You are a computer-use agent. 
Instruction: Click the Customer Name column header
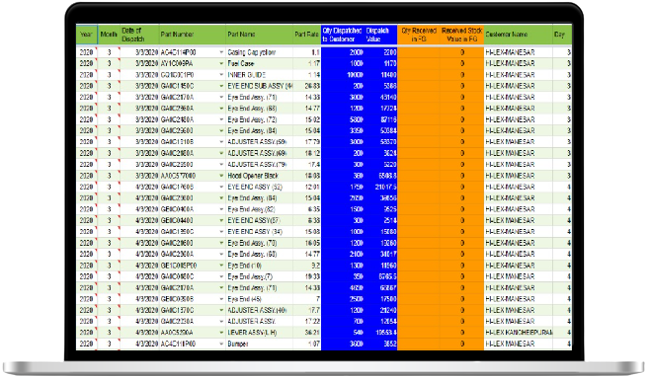[518, 34]
